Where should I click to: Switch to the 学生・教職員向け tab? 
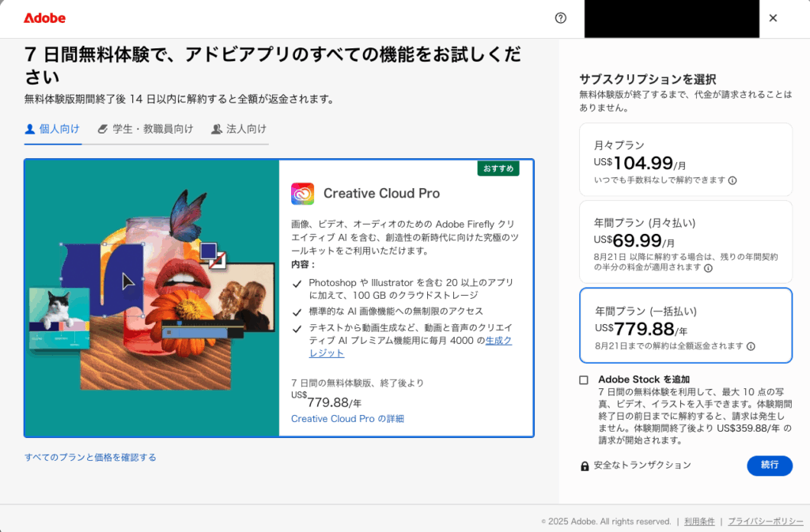point(146,129)
